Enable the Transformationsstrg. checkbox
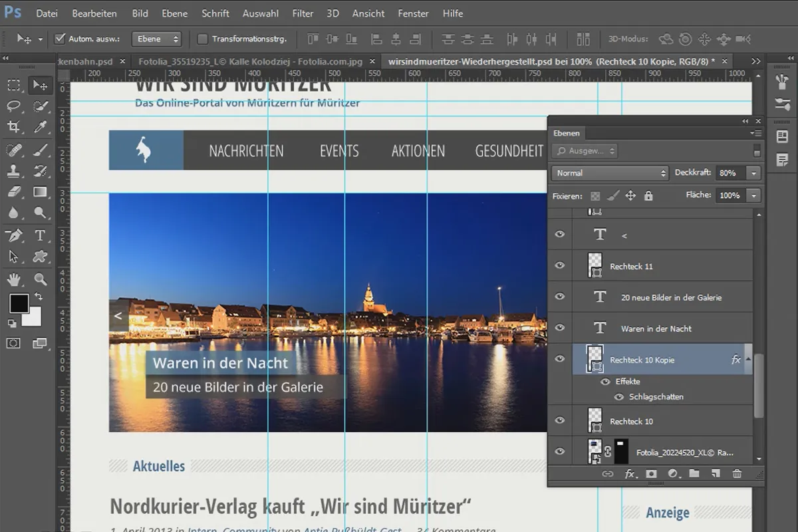This screenshot has width=798, height=532. tap(203, 39)
